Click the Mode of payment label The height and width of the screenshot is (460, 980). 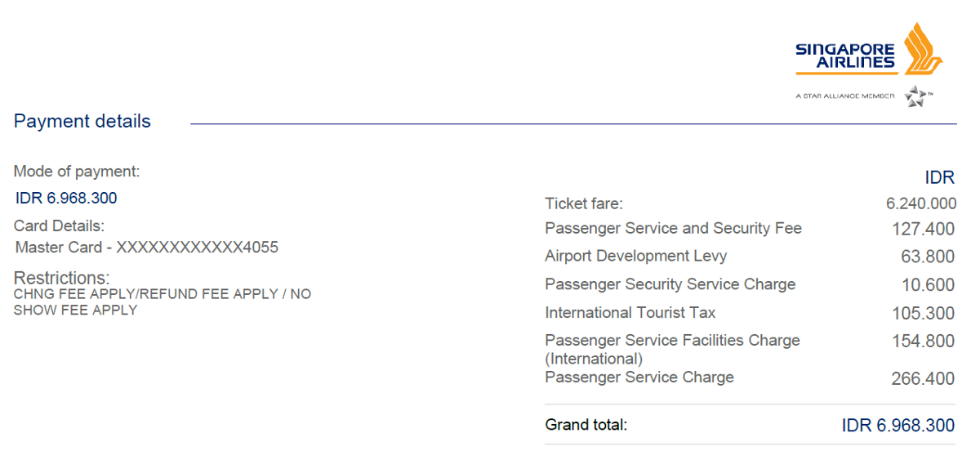[77, 172]
